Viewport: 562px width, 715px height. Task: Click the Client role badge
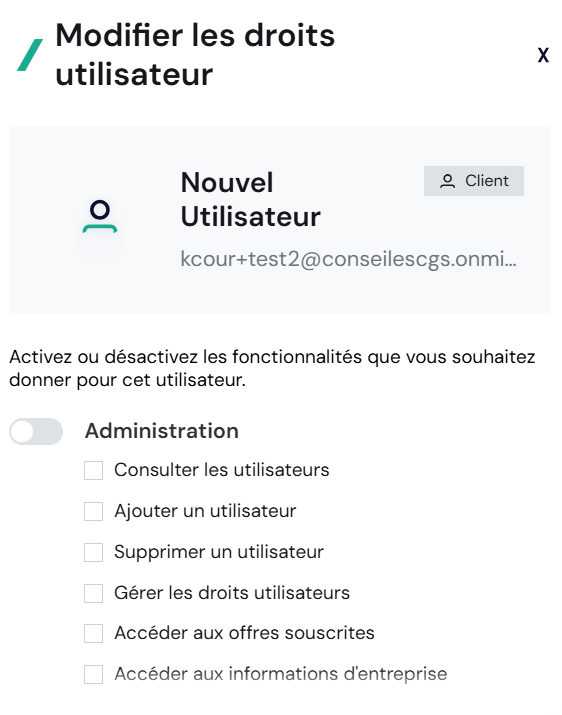[x=474, y=181]
